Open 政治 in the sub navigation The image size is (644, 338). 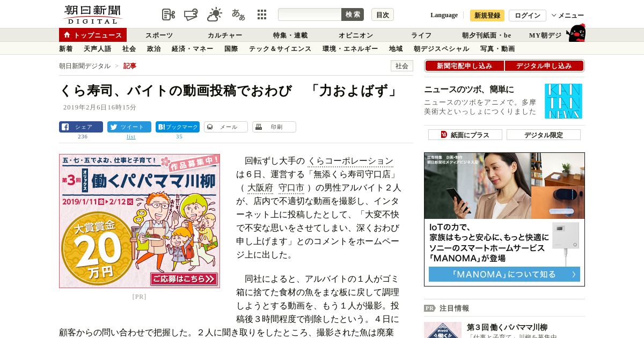pyautogui.click(x=154, y=49)
